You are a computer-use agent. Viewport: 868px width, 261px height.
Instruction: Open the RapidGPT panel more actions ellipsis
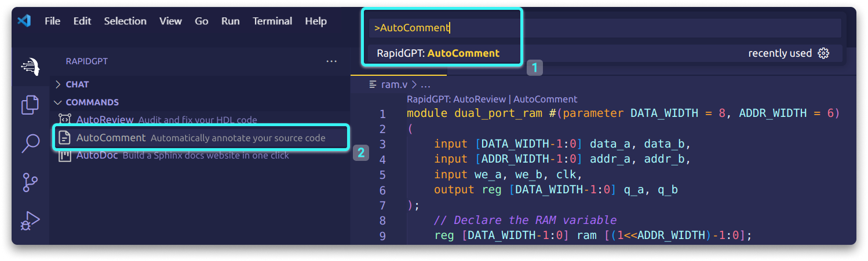[x=331, y=61]
